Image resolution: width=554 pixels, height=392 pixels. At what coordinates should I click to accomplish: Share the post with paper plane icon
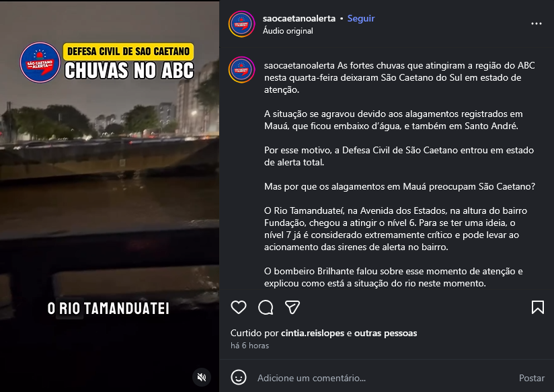point(292,307)
